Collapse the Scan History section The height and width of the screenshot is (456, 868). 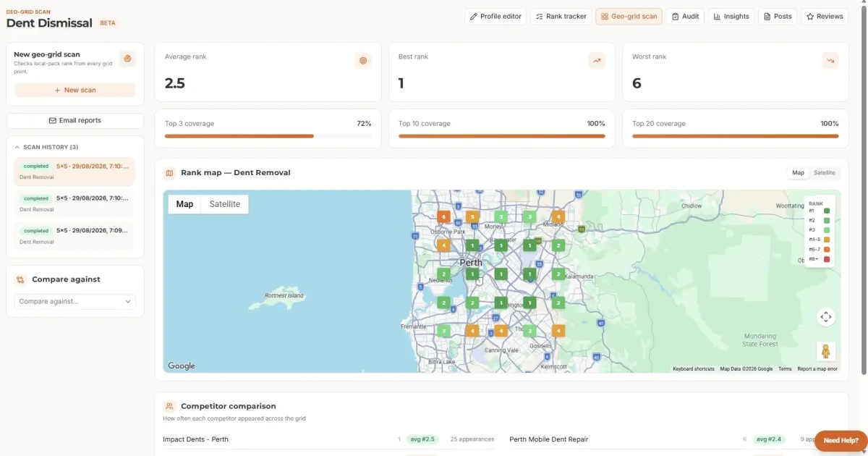point(46,147)
